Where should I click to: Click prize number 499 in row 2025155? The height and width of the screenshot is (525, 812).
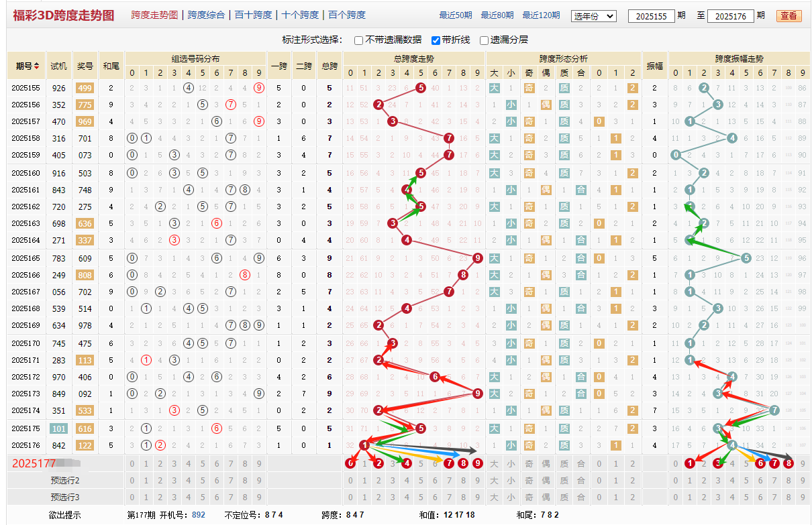(85, 87)
